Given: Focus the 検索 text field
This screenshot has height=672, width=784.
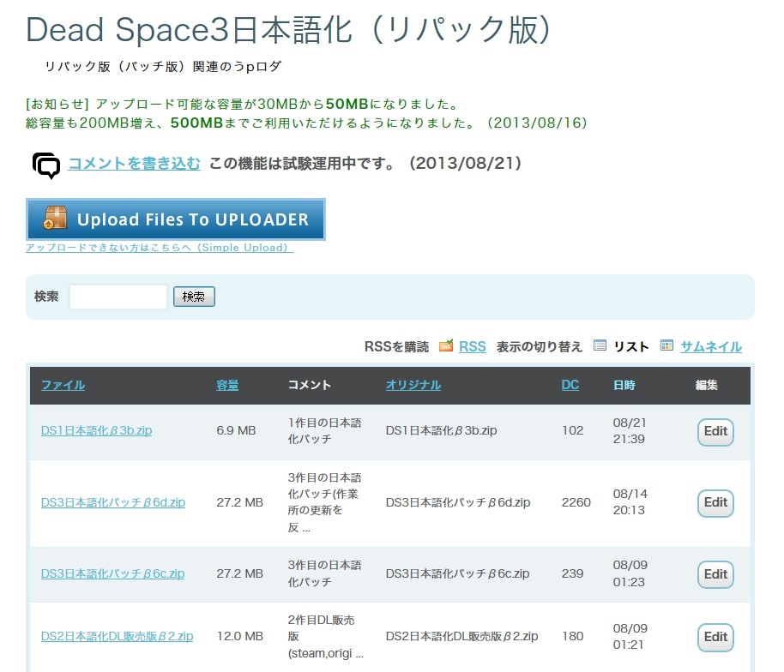Looking at the screenshot, I should click(118, 297).
